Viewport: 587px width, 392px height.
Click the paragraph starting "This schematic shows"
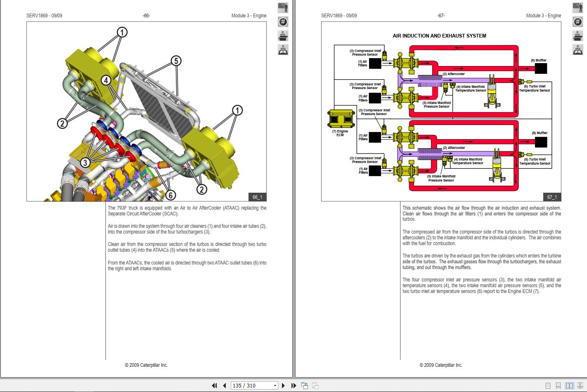click(x=482, y=214)
